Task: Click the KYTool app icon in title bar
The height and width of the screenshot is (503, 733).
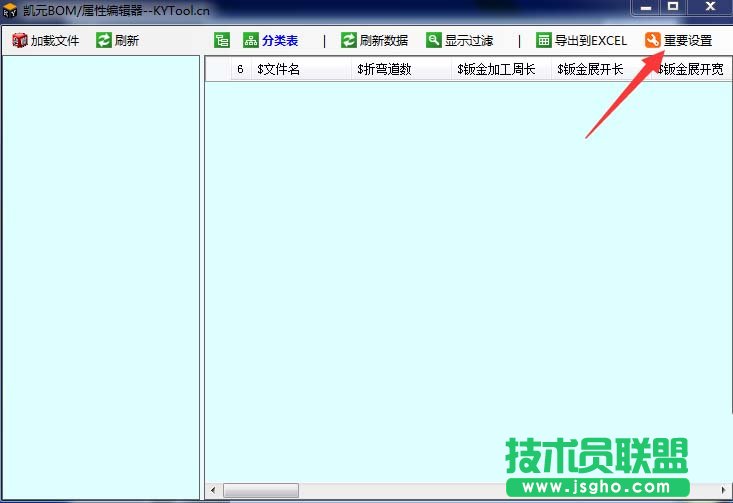Action: click(x=10, y=10)
